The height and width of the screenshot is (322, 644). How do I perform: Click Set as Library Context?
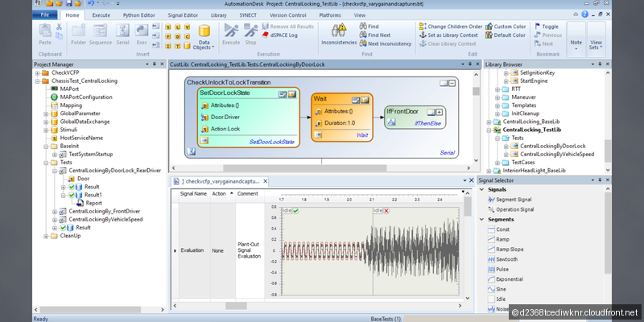point(448,35)
